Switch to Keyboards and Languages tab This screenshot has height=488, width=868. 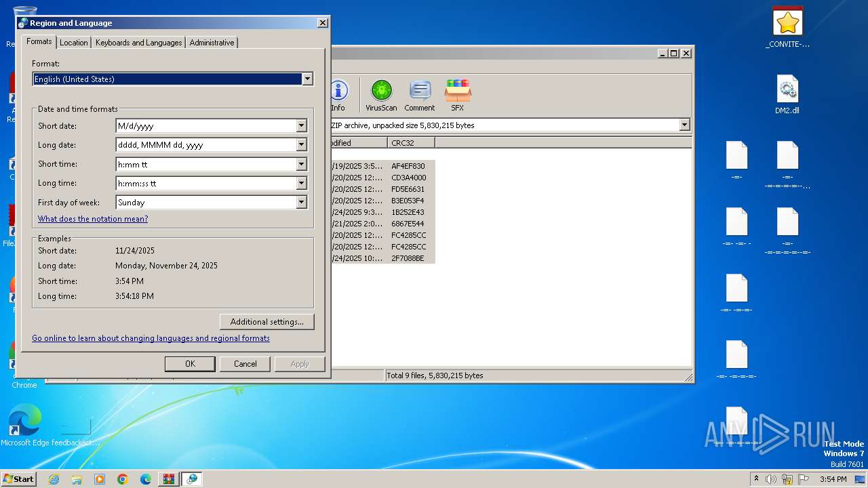pyautogui.click(x=138, y=42)
